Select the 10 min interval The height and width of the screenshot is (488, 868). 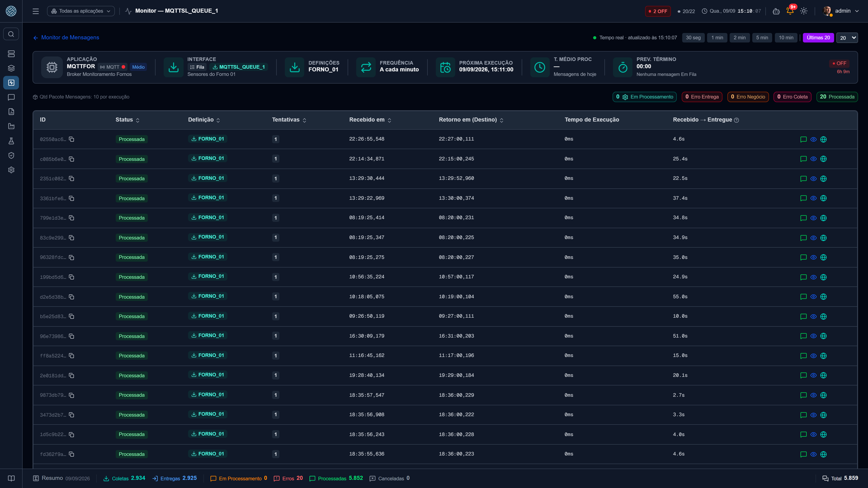pyautogui.click(x=786, y=38)
